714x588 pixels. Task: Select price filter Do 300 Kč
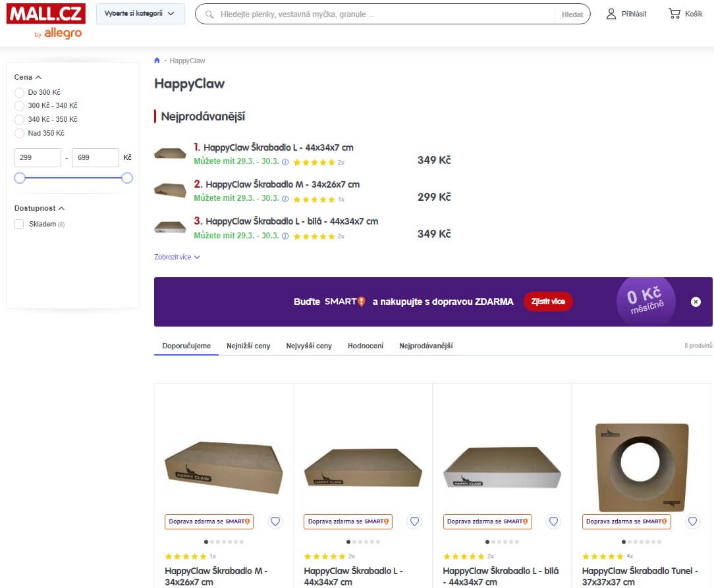click(19, 93)
